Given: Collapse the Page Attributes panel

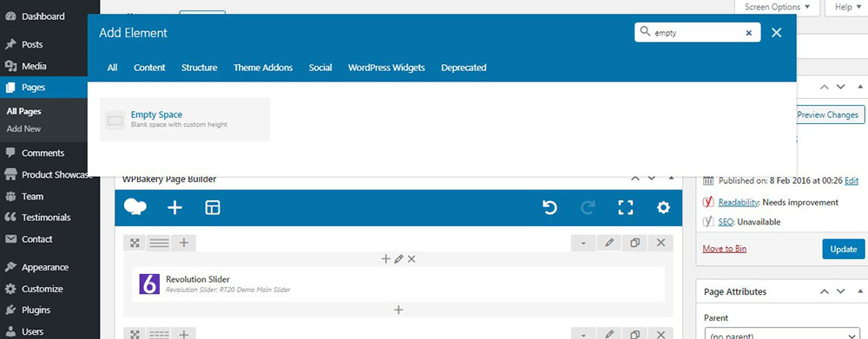Looking at the screenshot, I should [859, 291].
